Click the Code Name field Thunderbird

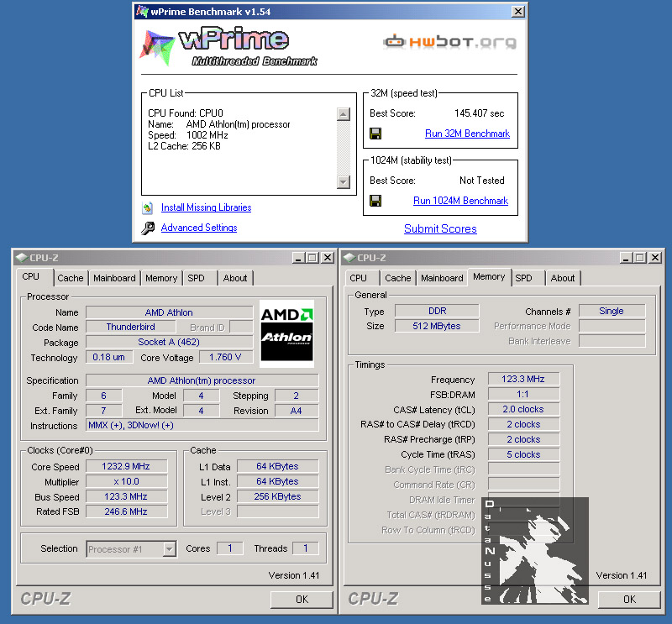131,327
